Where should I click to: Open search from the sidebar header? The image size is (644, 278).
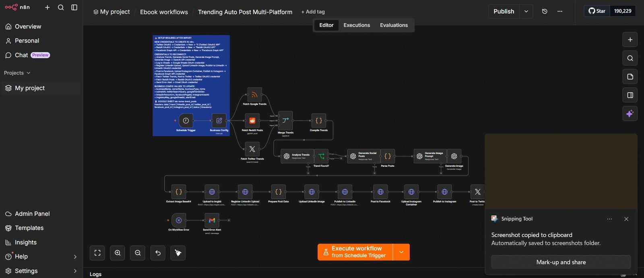point(61,7)
